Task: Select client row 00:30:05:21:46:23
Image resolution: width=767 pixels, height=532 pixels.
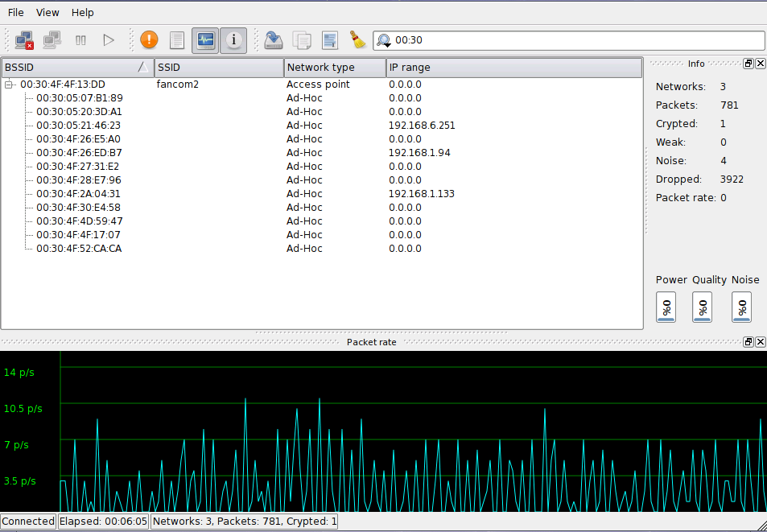Action: pyautogui.click(x=78, y=126)
